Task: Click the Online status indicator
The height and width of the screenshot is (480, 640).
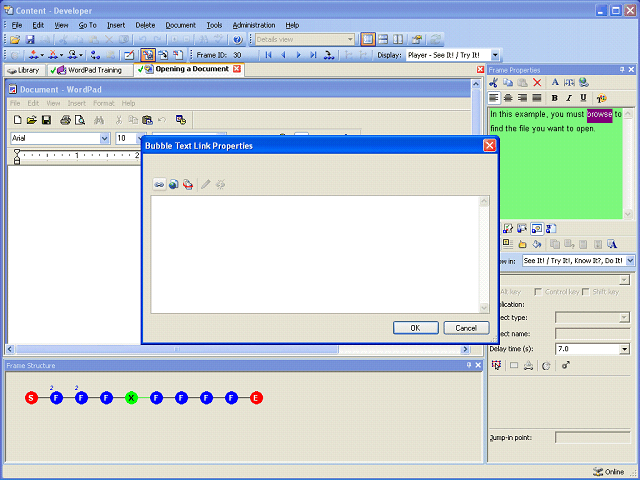Action: pyautogui.click(x=609, y=472)
